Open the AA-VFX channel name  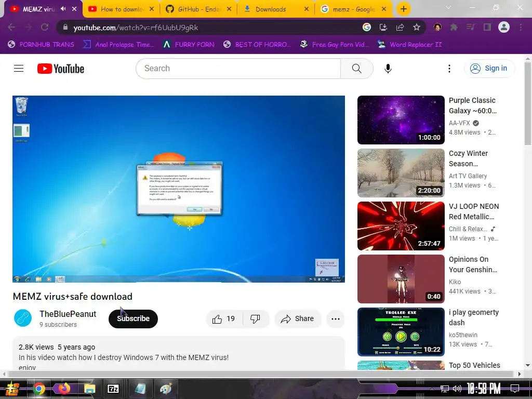point(459,123)
